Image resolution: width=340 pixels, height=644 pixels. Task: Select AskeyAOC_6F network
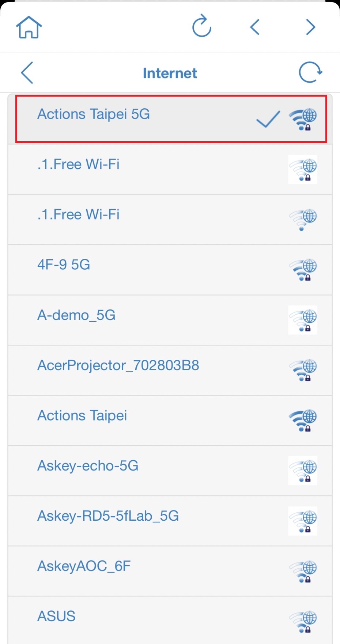coord(84,566)
